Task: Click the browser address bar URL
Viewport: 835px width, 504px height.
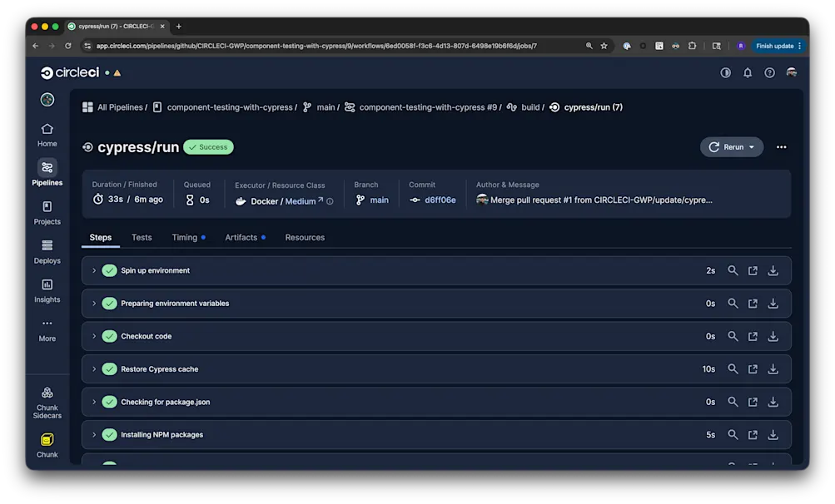Action: tap(316, 46)
